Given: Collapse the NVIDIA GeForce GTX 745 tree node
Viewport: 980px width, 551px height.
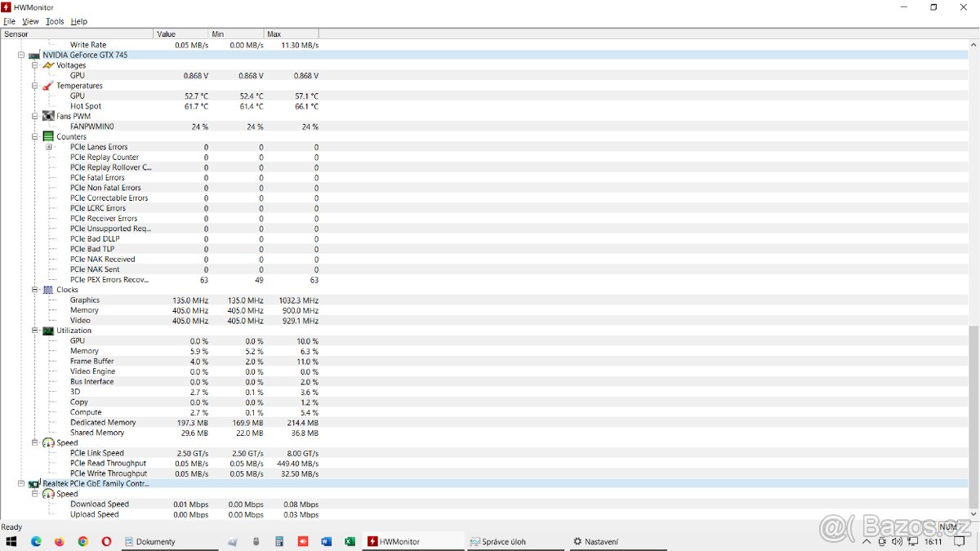Looking at the screenshot, I should click(21, 56).
